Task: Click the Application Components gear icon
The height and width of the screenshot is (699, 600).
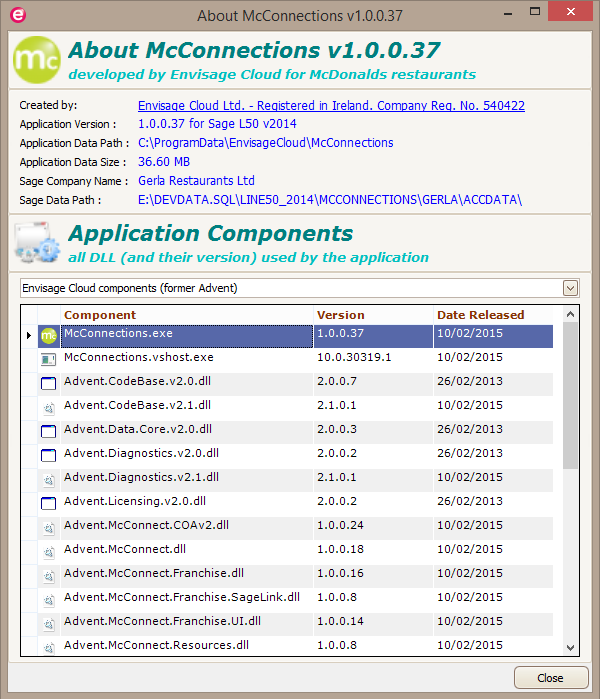Action: tap(37, 243)
